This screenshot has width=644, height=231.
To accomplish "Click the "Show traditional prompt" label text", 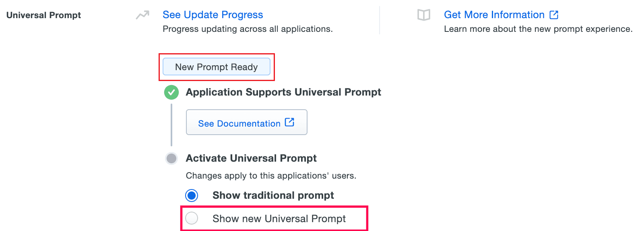I will tap(273, 196).
